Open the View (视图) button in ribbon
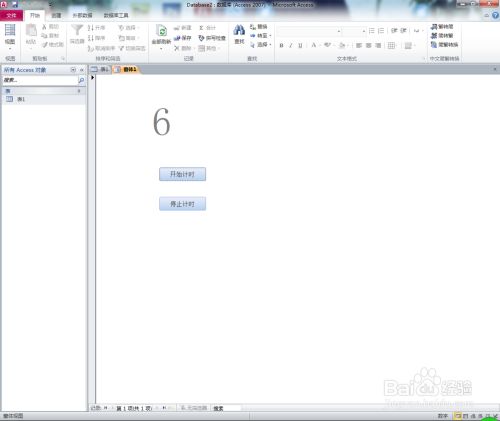Viewport: 500px width, 421px height. click(10, 37)
